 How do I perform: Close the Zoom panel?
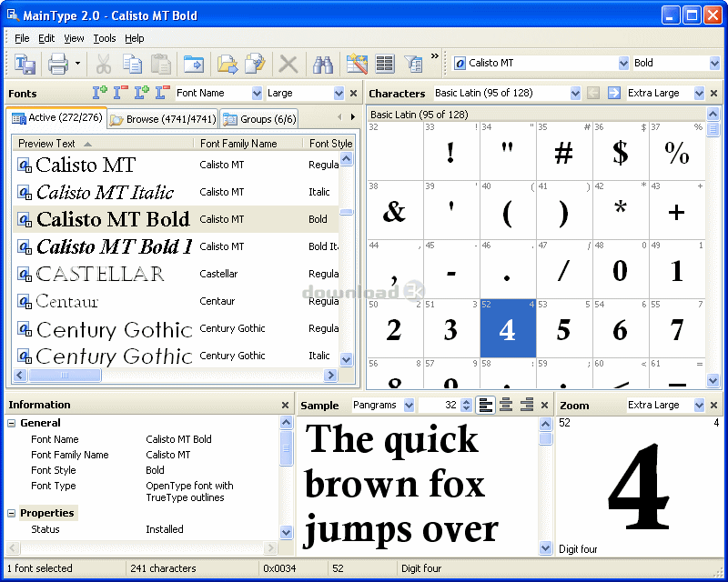pos(714,406)
